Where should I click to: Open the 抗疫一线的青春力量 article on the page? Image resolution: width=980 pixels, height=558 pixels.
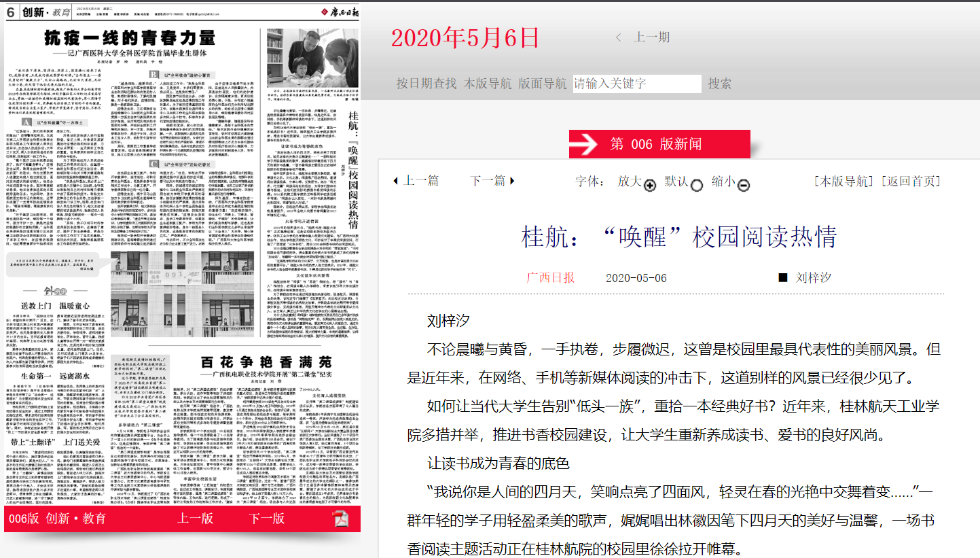(x=130, y=39)
